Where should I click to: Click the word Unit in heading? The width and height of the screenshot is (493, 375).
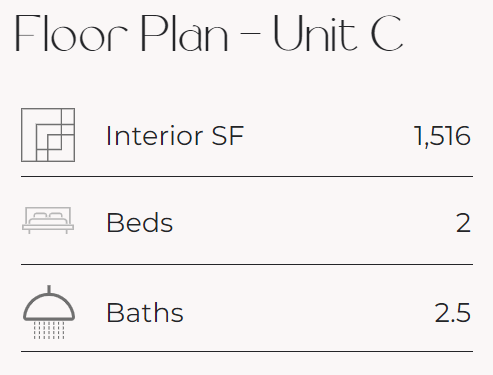click(315, 34)
